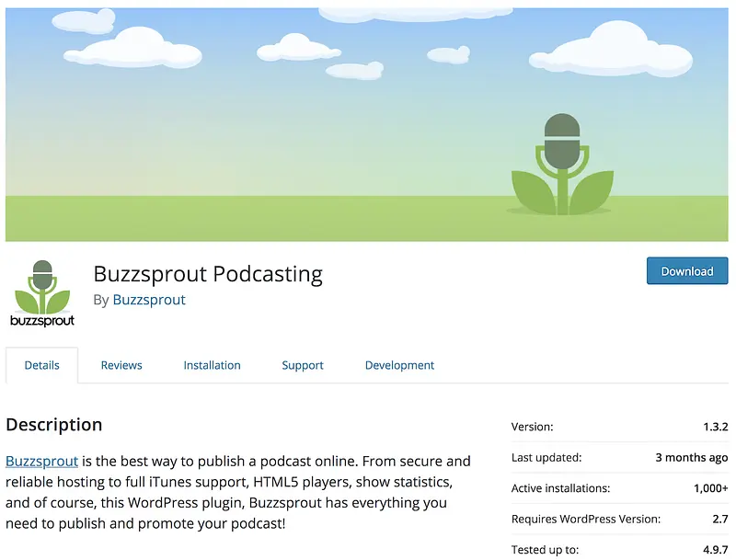736x560 pixels.
Task: Click the Description heading
Action: (x=54, y=425)
